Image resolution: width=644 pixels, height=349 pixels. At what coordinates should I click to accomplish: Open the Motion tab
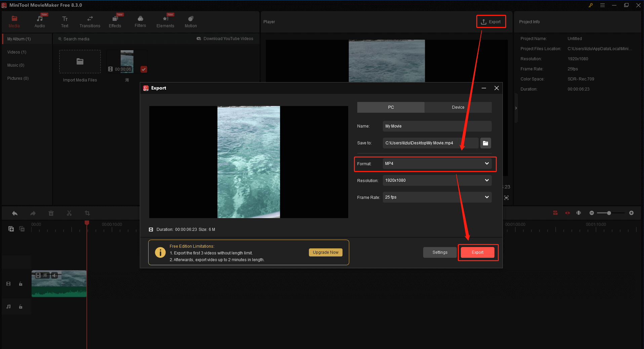pyautogui.click(x=191, y=22)
